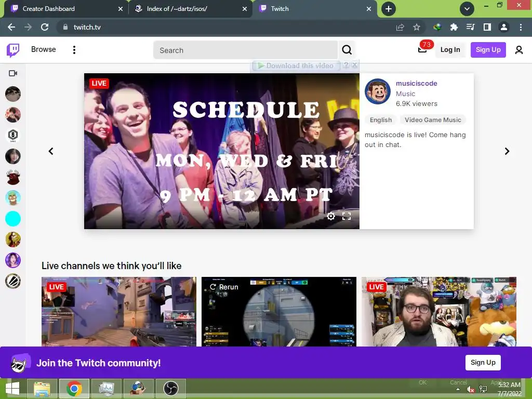The height and width of the screenshot is (399, 532).
Task: Open the dark-haired woman sidebar channel avatar
Action: [13, 156]
